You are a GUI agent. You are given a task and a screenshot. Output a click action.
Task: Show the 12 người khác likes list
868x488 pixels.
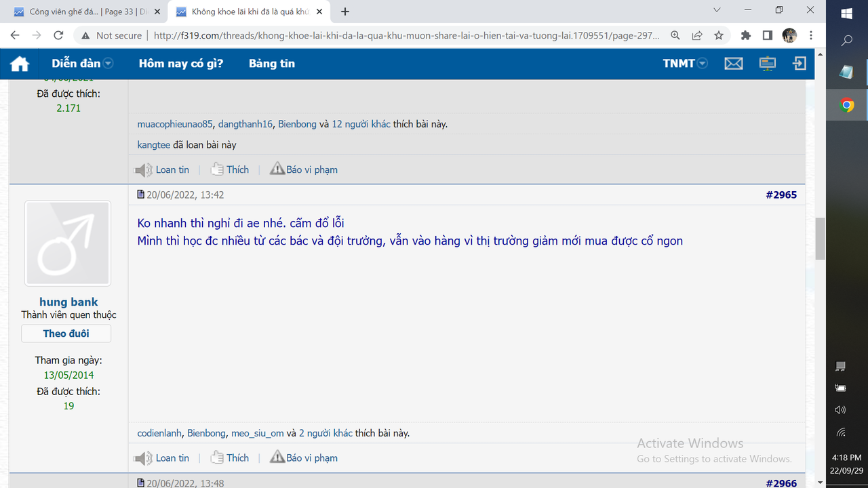(361, 125)
